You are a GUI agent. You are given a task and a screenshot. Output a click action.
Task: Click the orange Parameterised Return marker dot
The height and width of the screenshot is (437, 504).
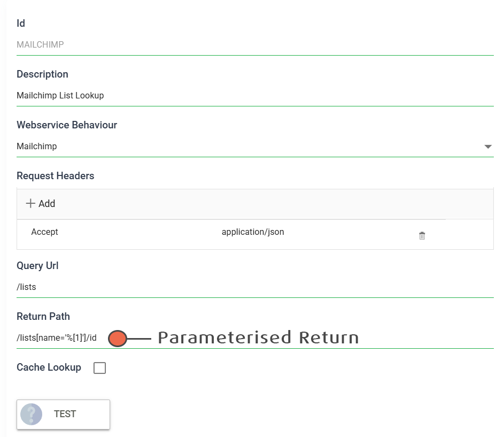pos(118,339)
